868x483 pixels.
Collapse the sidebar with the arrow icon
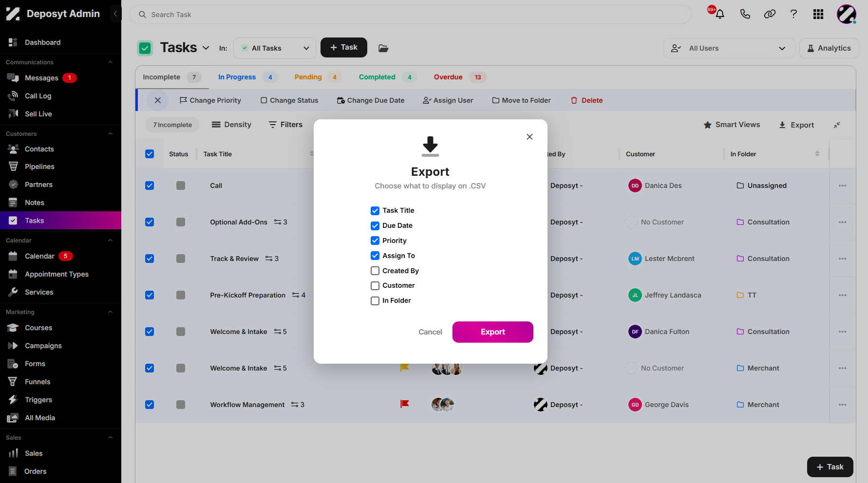pos(115,14)
